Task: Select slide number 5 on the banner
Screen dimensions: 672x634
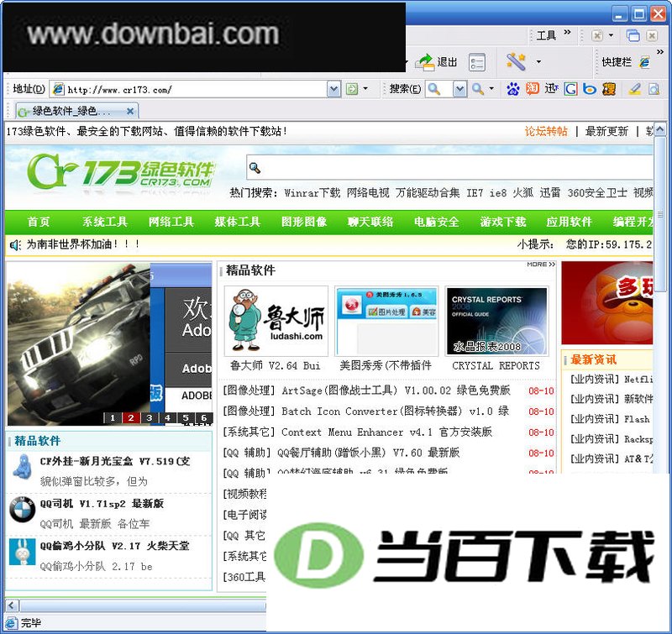Action: [x=186, y=417]
